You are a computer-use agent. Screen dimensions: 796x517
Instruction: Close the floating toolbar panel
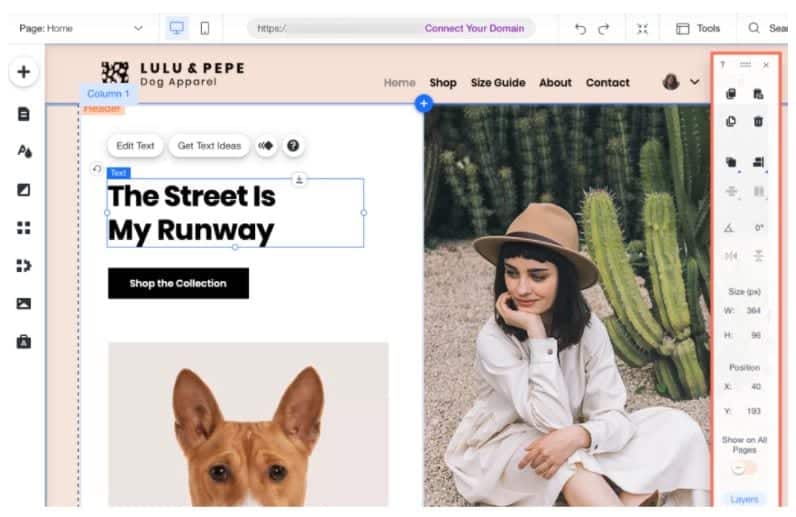[766, 65]
